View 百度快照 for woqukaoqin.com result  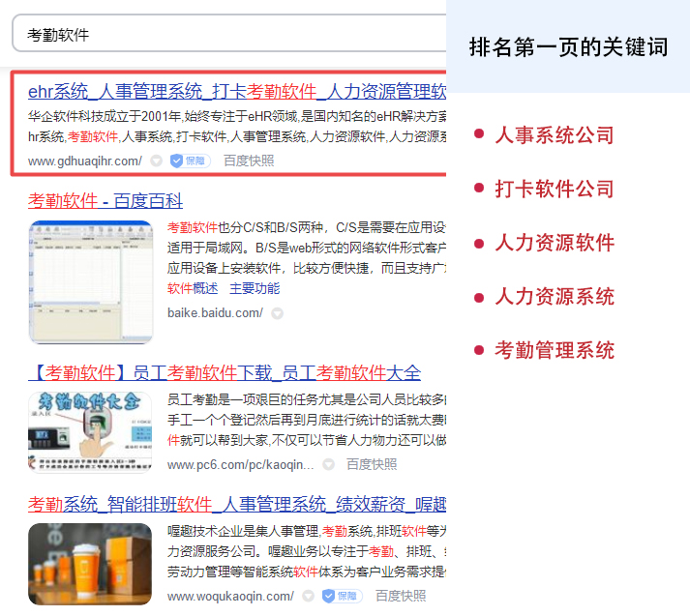(x=401, y=596)
